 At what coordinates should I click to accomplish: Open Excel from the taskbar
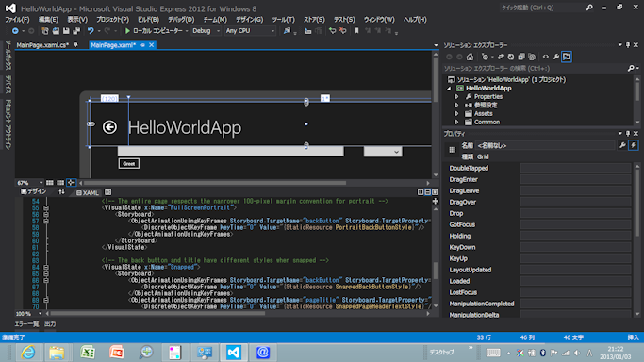(87, 353)
